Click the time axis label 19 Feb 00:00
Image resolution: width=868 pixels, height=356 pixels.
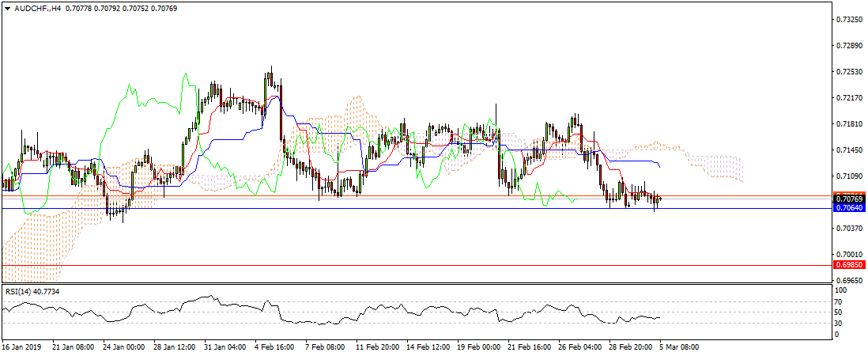click(x=479, y=347)
